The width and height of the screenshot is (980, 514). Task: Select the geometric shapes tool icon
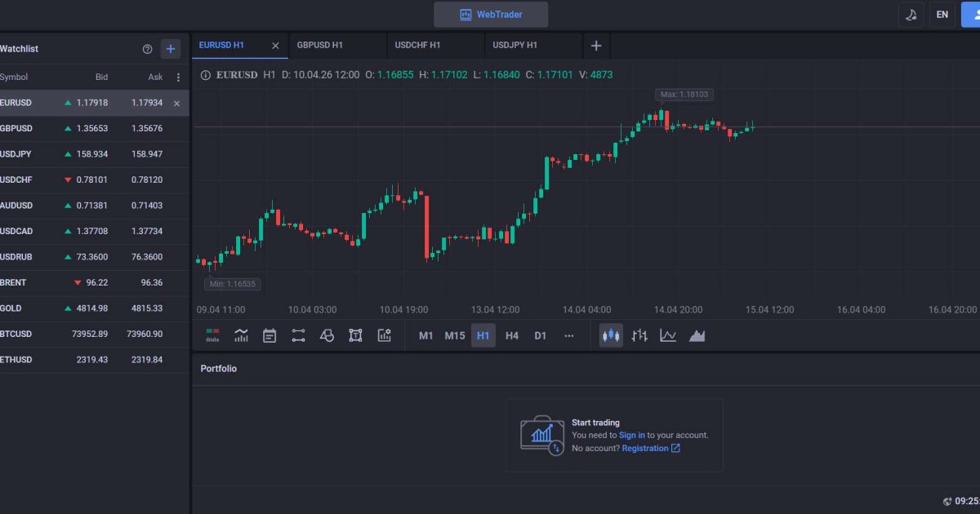327,335
